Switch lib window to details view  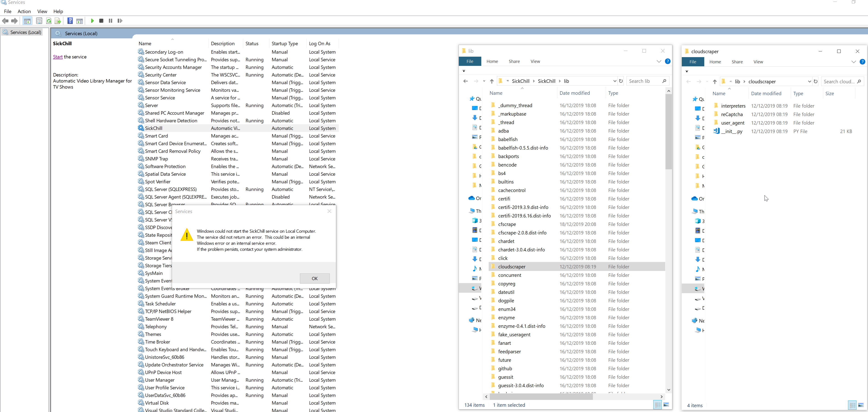click(657, 405)
